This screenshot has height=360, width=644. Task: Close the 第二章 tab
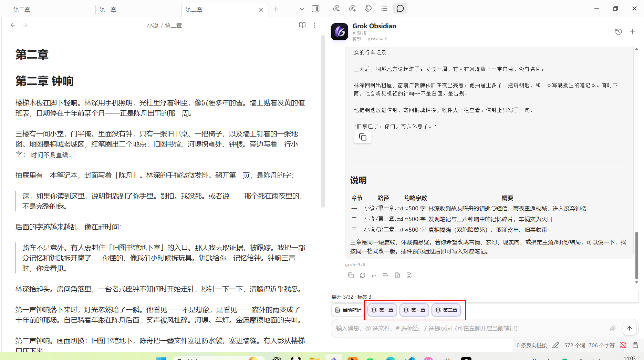tap(261, 10)
